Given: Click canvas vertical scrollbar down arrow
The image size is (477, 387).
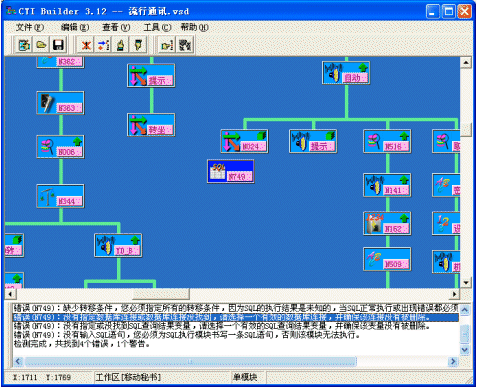Looking at the screenshot, I should tap(466, 283).
